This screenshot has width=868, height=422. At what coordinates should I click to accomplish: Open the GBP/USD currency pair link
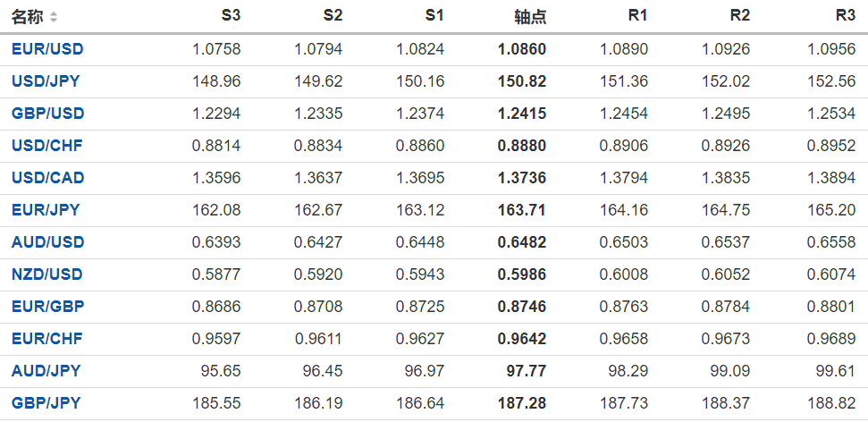pos(47,114)
